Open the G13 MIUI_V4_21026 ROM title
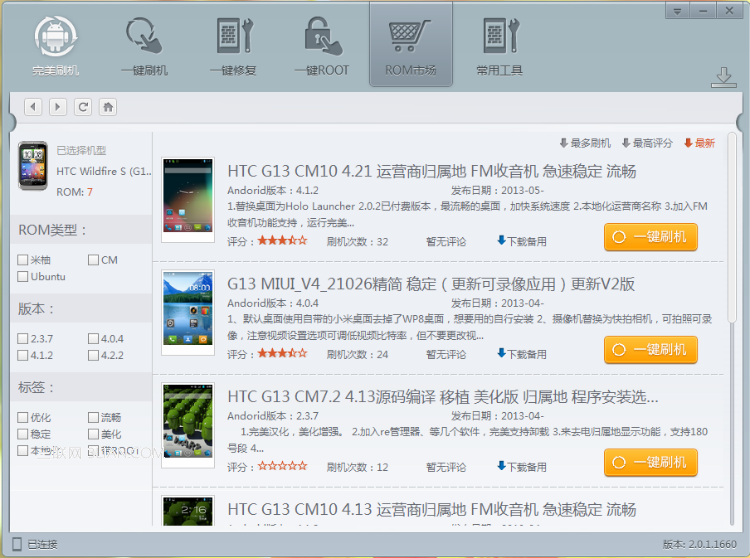 [431, 284]
